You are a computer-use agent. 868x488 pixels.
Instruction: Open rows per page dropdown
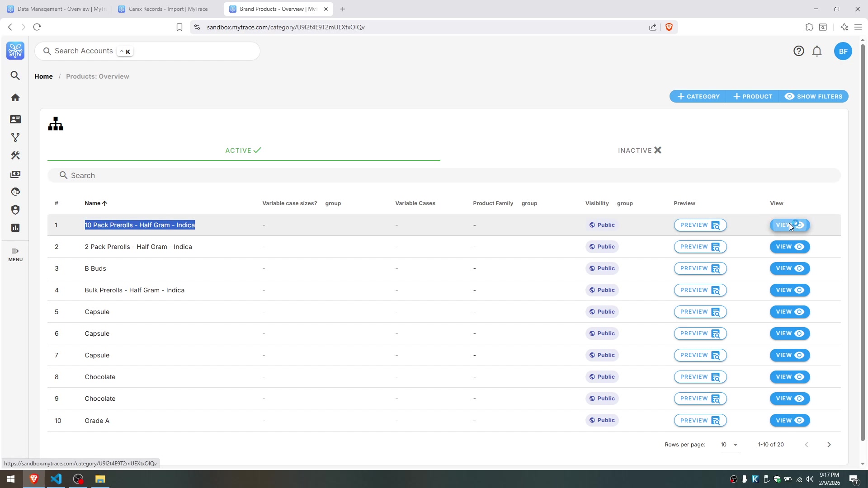[730, 445]
